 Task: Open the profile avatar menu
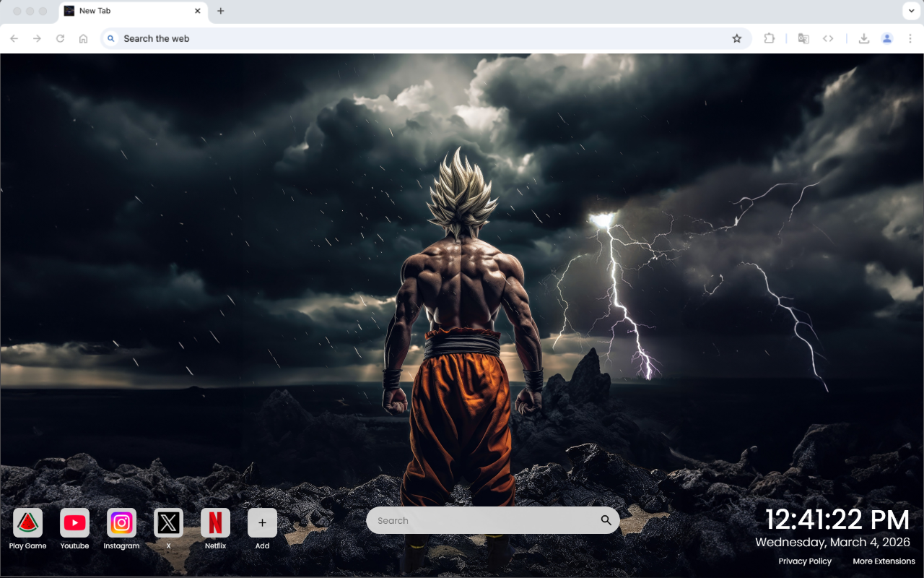(887, 38)
